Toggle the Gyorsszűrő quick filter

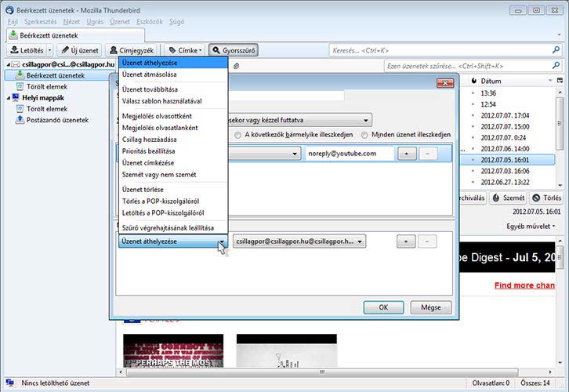(234, 50)
